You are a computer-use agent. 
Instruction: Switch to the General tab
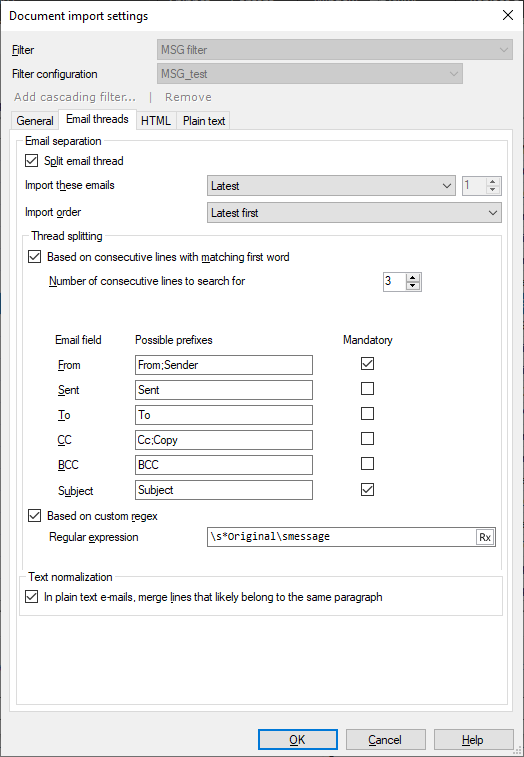tap(35, 121)
